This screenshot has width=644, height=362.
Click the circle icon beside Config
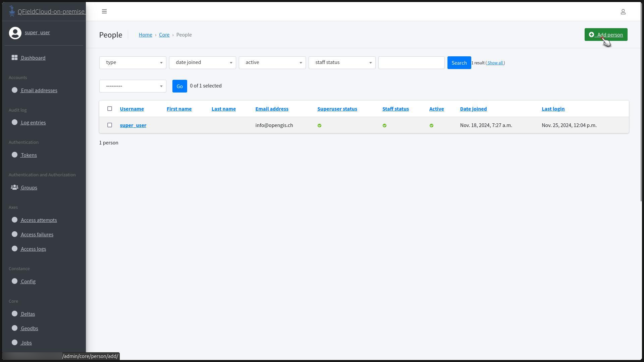click(x=14, y=281)
